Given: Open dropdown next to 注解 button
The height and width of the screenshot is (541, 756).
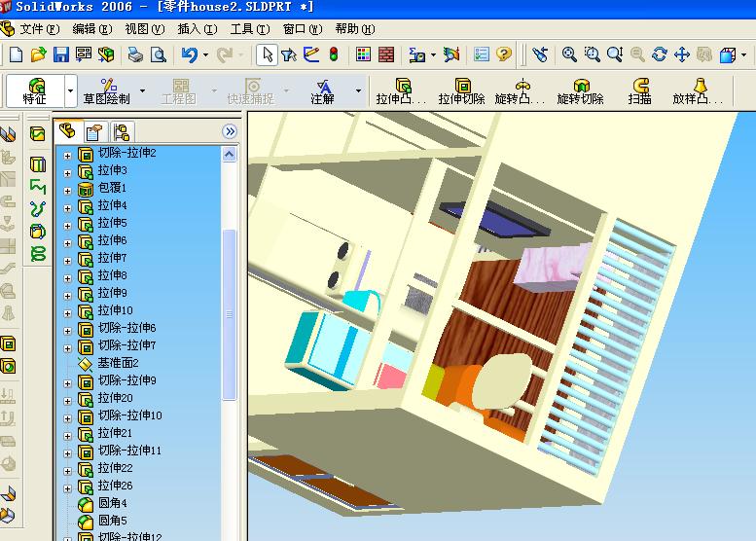Looking at the screenshot, I should pyautogui.click(x=358, y=90).
